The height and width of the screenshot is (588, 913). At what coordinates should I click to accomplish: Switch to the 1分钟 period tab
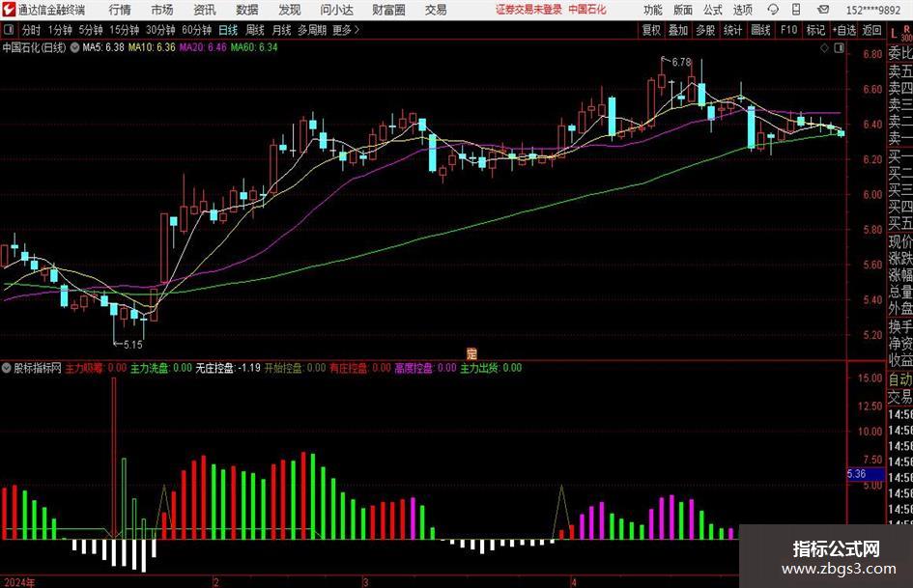pos(60,30)
